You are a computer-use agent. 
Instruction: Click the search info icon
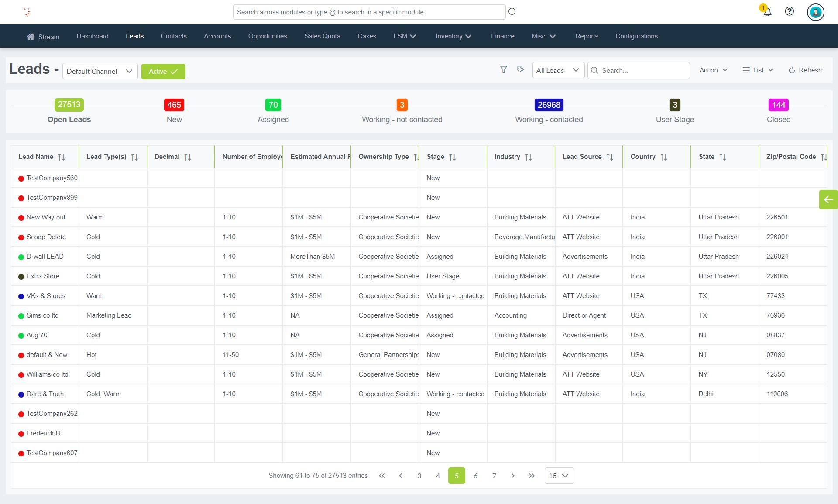tap(512, 12)
